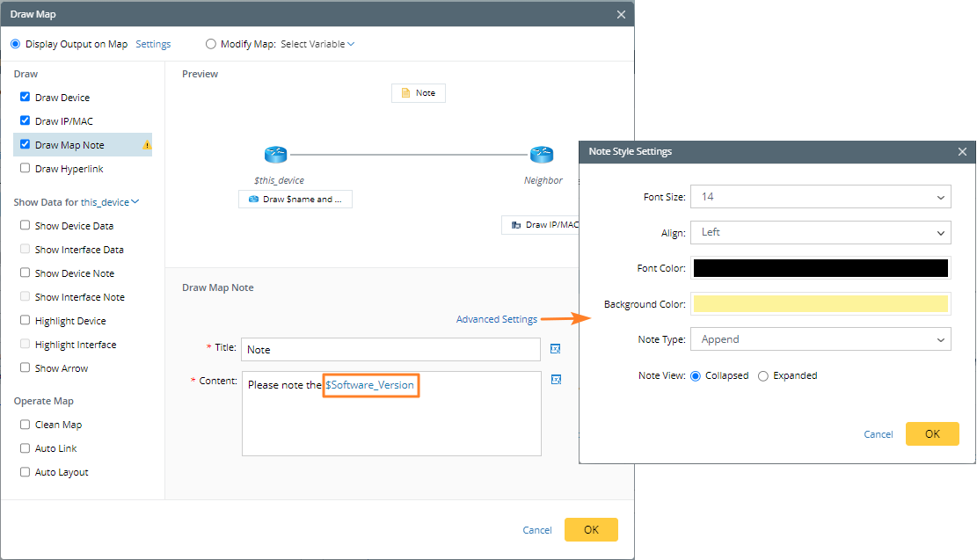
Task: Click Cancel in Note Style Settings
Action: coord(878,434)
